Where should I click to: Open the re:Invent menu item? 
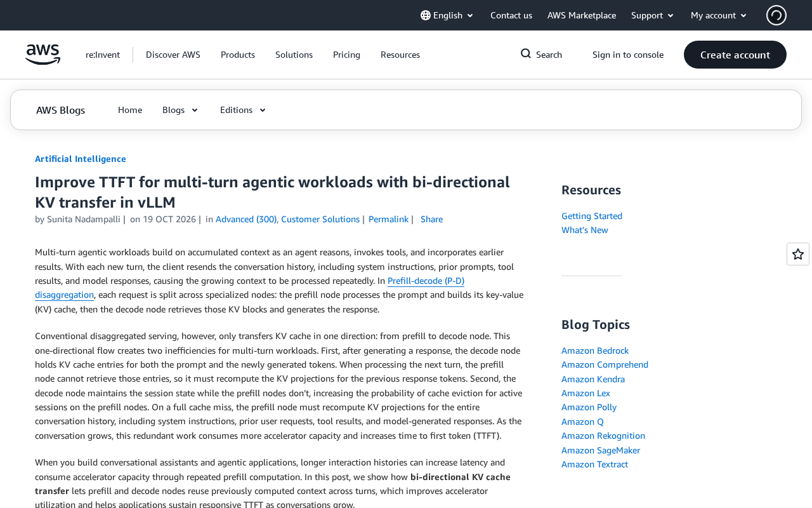103,55
